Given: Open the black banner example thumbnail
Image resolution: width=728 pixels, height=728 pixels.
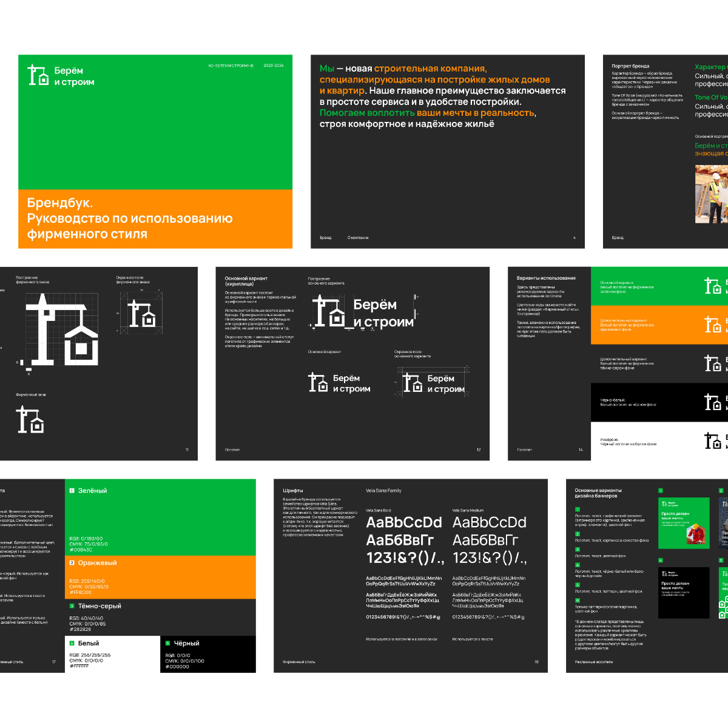Looking at the screenshot, I should pyautogui.click(x=684, y=593).
